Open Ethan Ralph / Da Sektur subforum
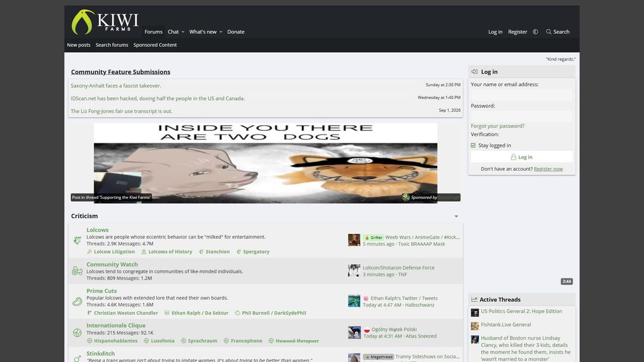644x362 pixels. pos(200,313)
